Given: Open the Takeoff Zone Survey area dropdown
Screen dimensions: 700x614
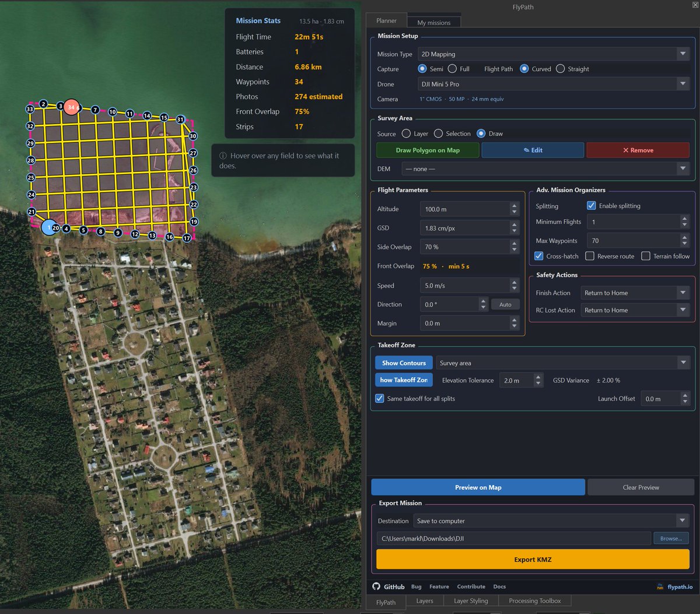Looking at the screenshot, I should pyautogui.click(x=563, y=363).
